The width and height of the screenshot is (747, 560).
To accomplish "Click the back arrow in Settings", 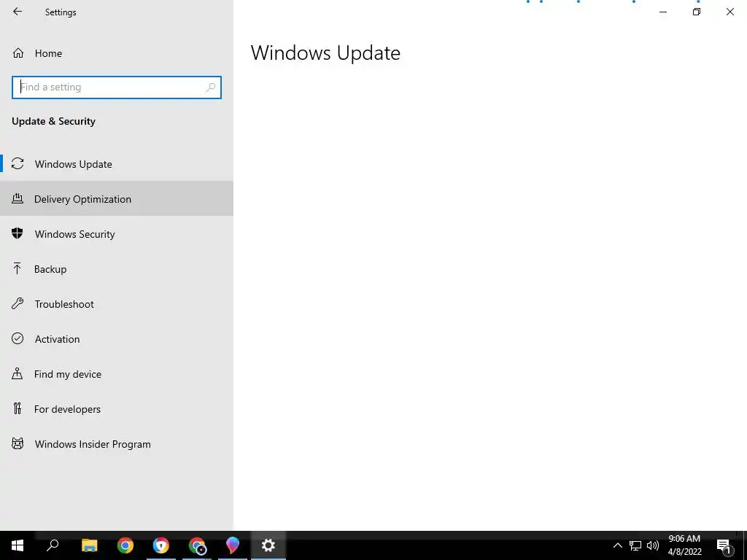I will (x=18, y=12).
